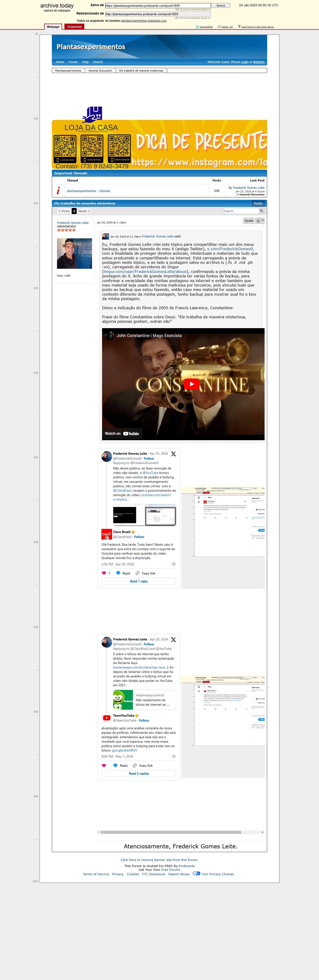Click the Next » pagination button
319x980 pixels.
coord(84,211)
